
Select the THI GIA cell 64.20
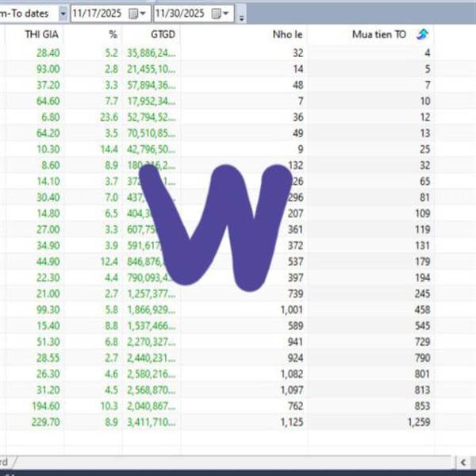point(48,133)
